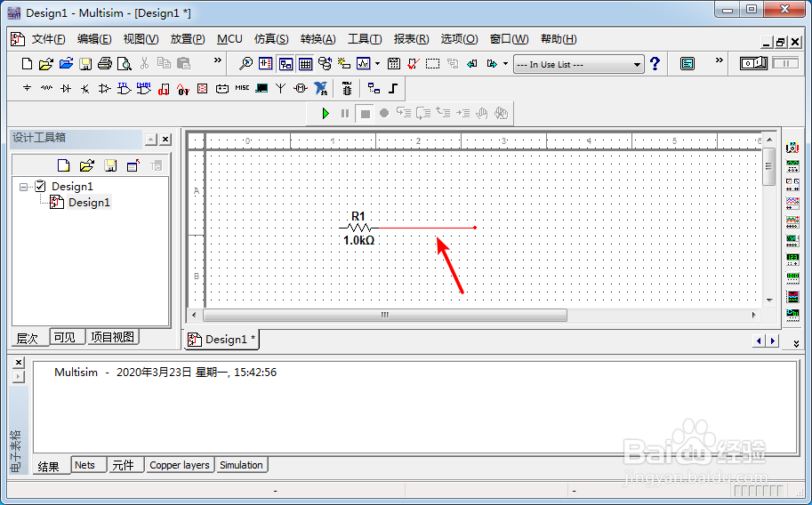Place a Power source battery component
Viewport: 812px width, 505px height.
222,89
